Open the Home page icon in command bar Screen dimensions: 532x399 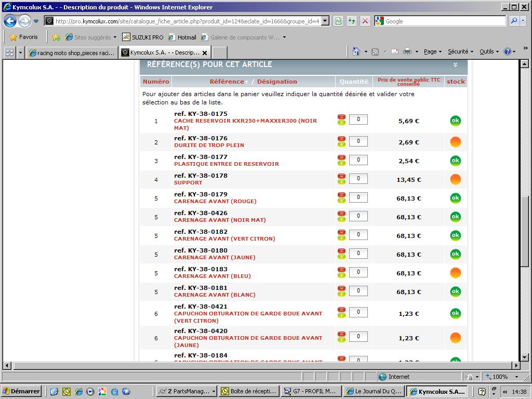356,51
